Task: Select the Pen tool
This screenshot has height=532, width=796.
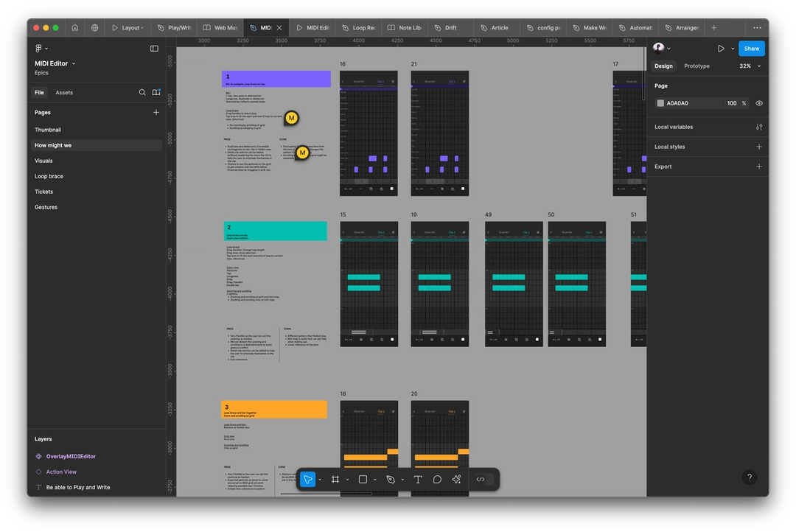Action: pos(391,479)
